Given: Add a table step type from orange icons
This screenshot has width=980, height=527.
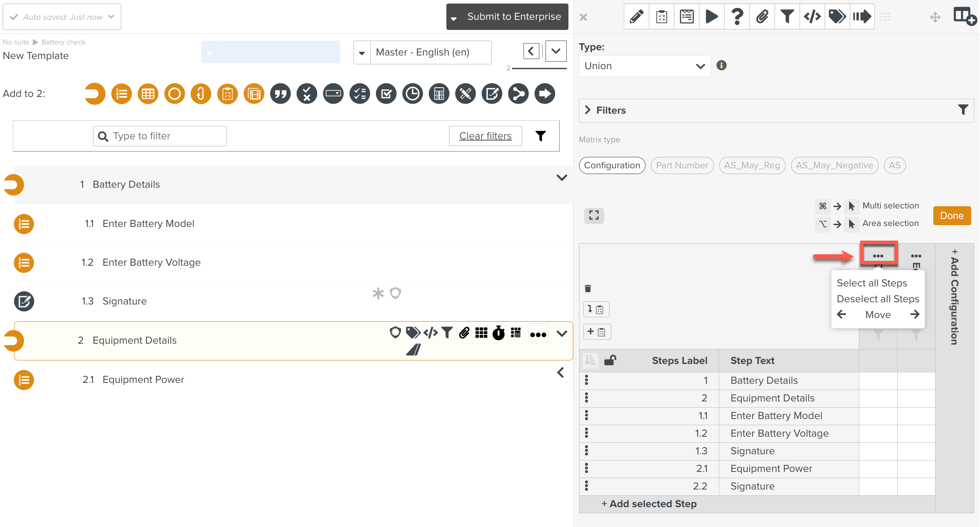Looking at the screenshot, I should point(148,94).
